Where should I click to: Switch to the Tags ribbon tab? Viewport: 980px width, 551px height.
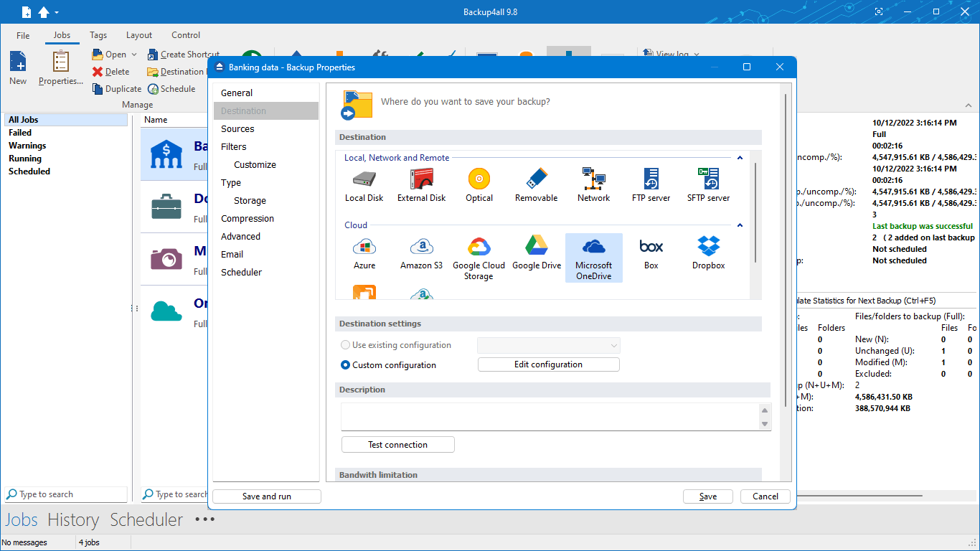pyautogui.click(x=98, y=35)
